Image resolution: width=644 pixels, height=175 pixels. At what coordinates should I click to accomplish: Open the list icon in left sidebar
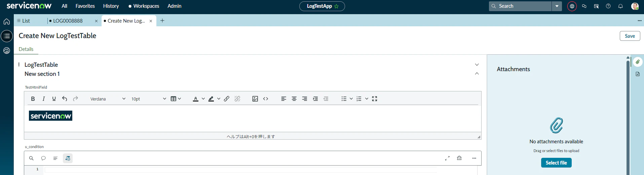[7, 36]
